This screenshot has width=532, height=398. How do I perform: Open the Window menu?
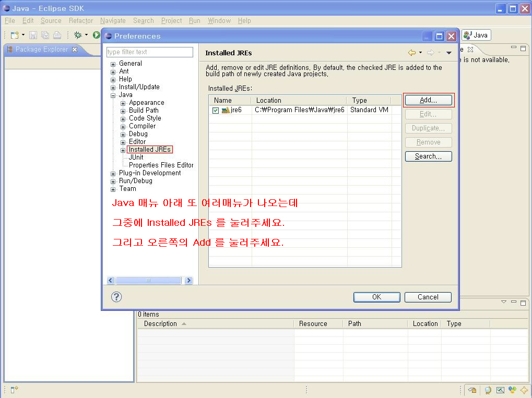219,21
